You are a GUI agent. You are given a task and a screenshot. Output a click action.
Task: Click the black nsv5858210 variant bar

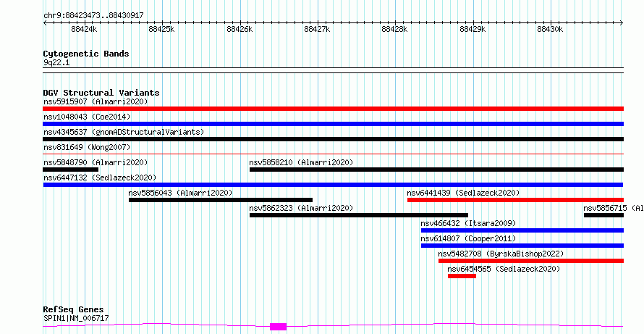point(436,170)
